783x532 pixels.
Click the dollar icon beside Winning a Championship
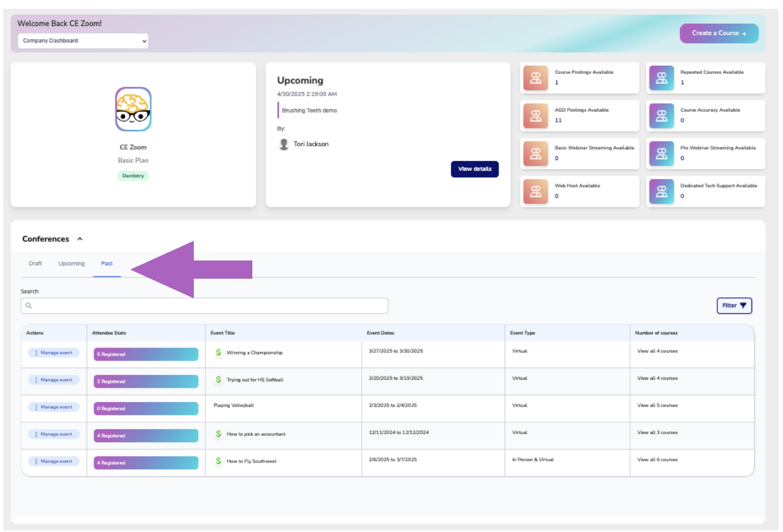click(x=219, y=352)
